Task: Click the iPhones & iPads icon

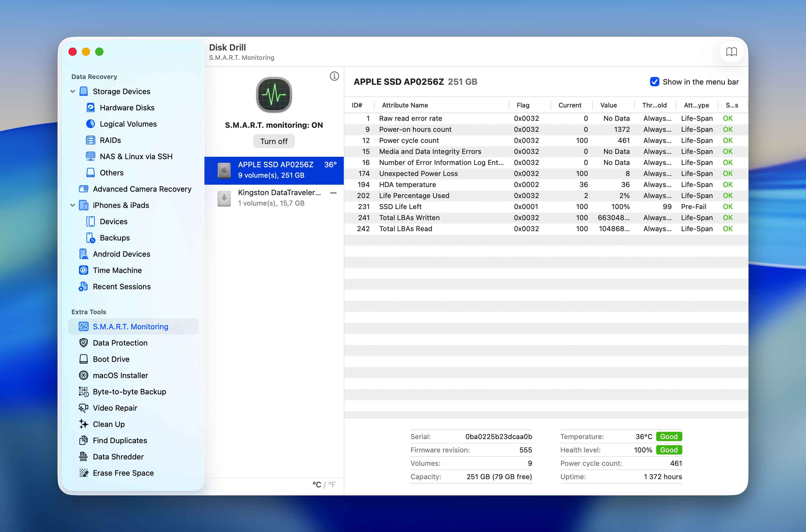Action: tap(83, 205)
